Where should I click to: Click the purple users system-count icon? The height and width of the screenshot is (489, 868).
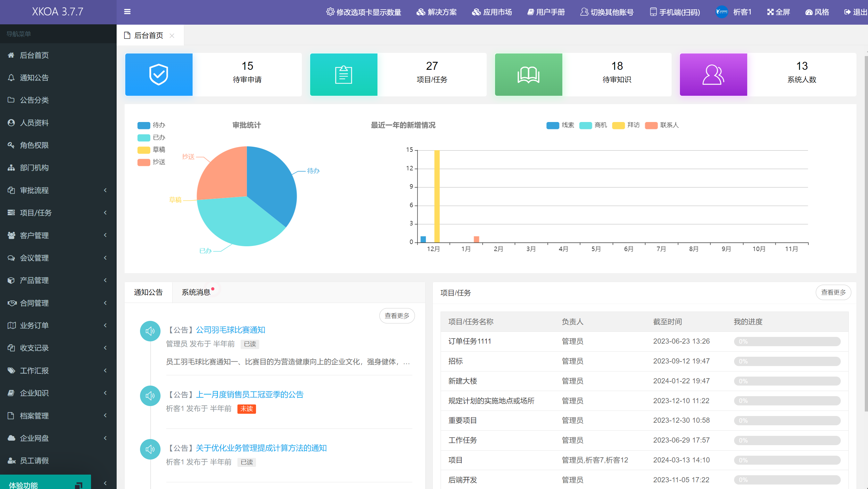point(713,74)
